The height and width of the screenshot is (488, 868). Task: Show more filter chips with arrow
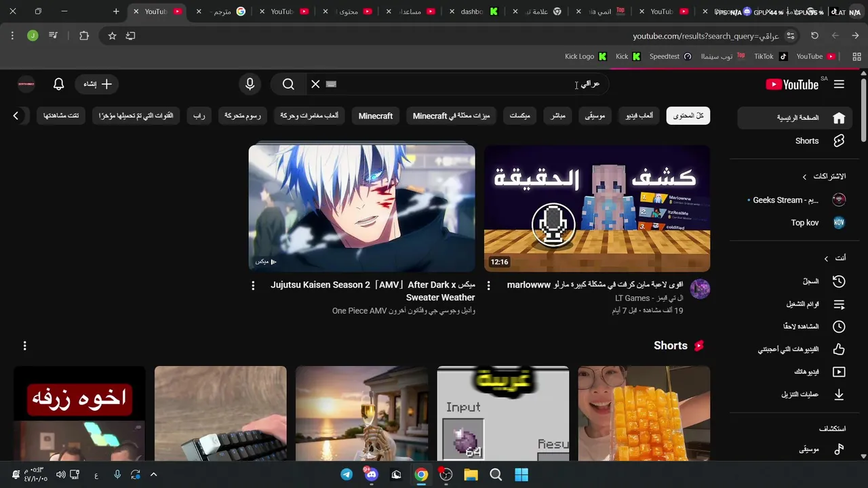click(x=16, y=116)
